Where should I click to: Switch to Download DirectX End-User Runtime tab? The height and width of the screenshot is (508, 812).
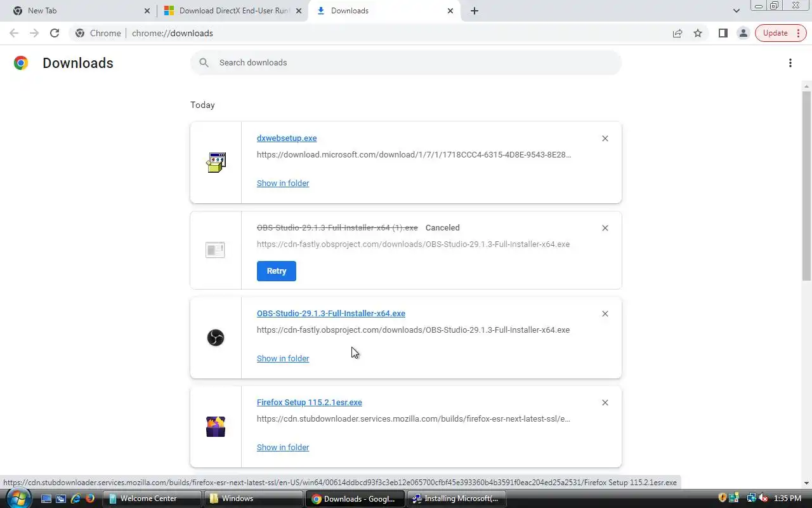pos(233,11)
